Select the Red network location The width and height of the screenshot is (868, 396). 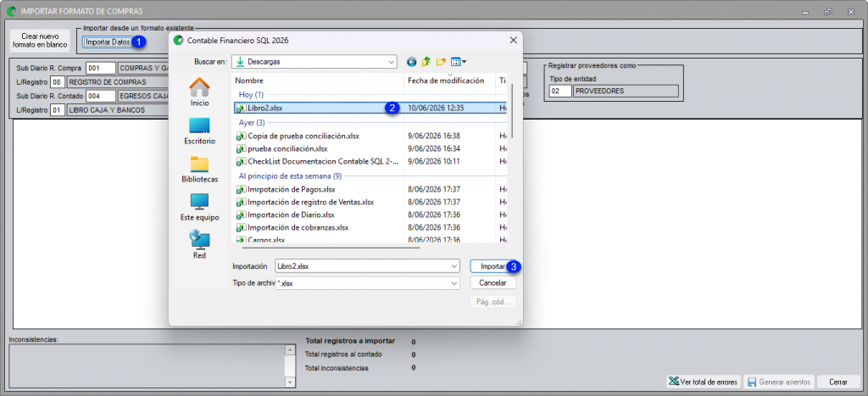point(199,245)
